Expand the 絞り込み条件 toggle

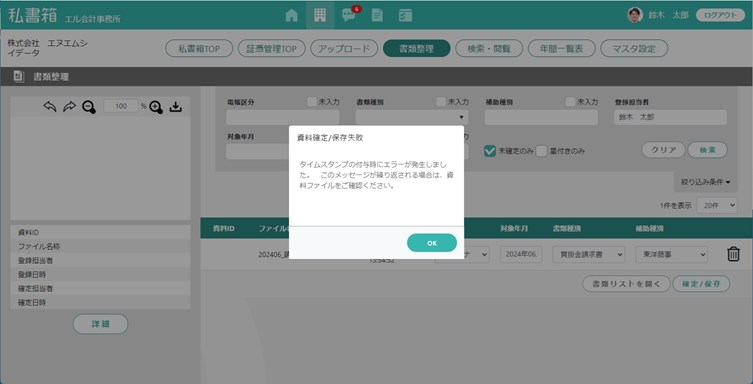coord(705,182)
